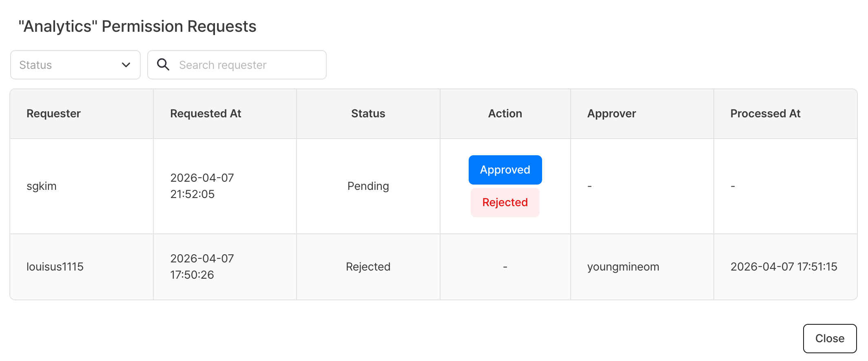Open the Status filter dropdown

click(75, 65)
